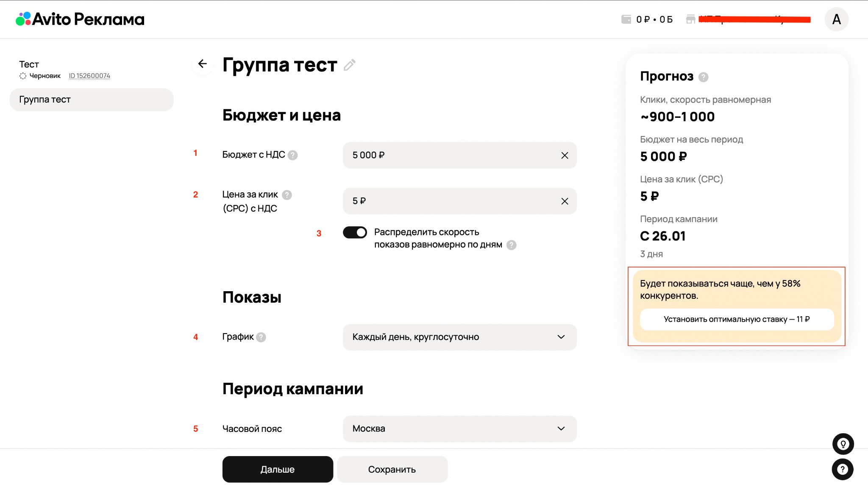Open the user profile avatar menu
868x490 pixels.
[x=836, y=19]
